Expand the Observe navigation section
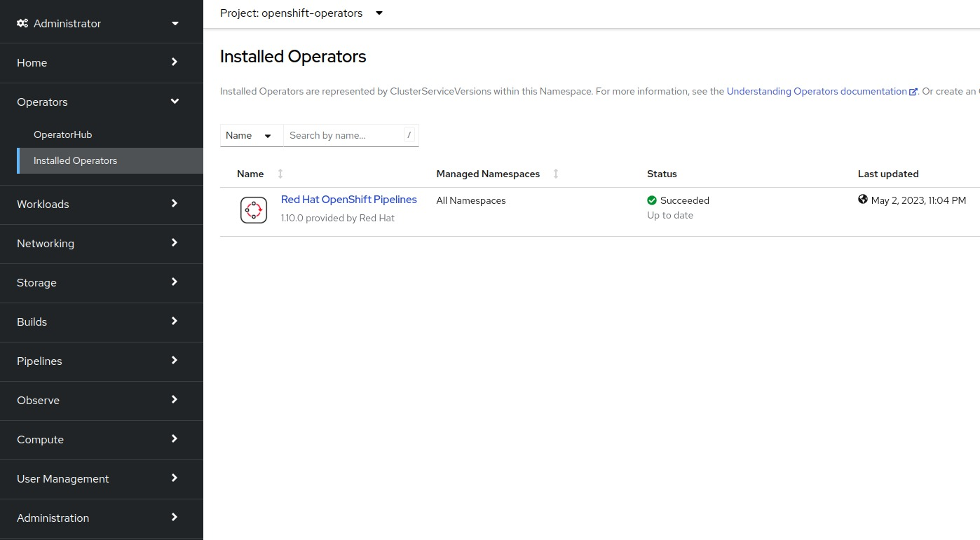This screenshot has width=980, height=540. click(102, 400)
